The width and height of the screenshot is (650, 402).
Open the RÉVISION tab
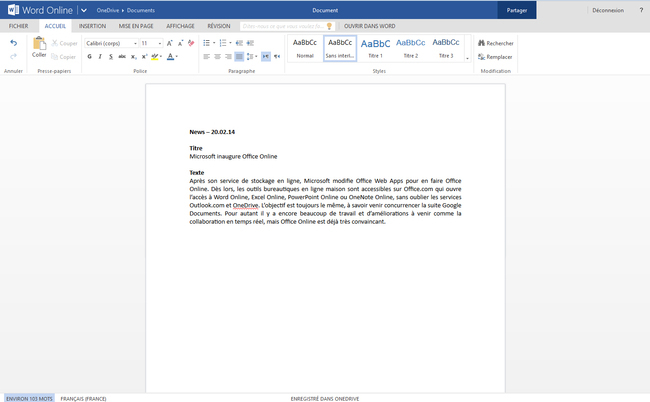219,26
